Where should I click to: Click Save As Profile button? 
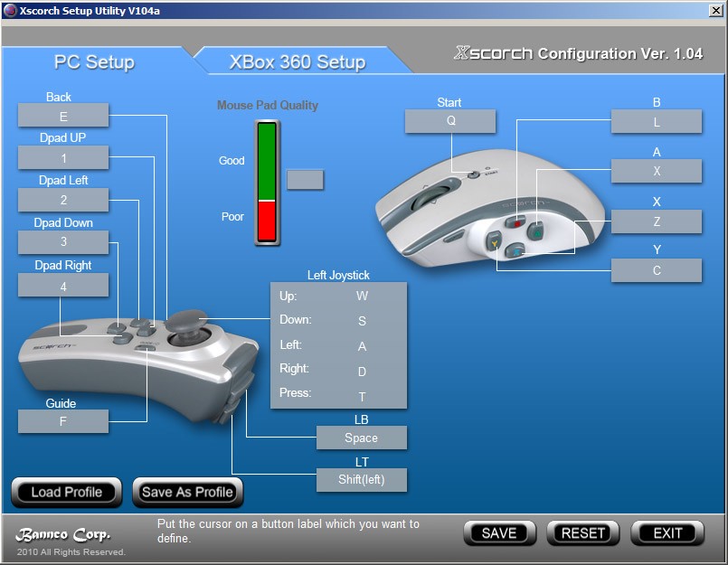(x=187, y=492)
